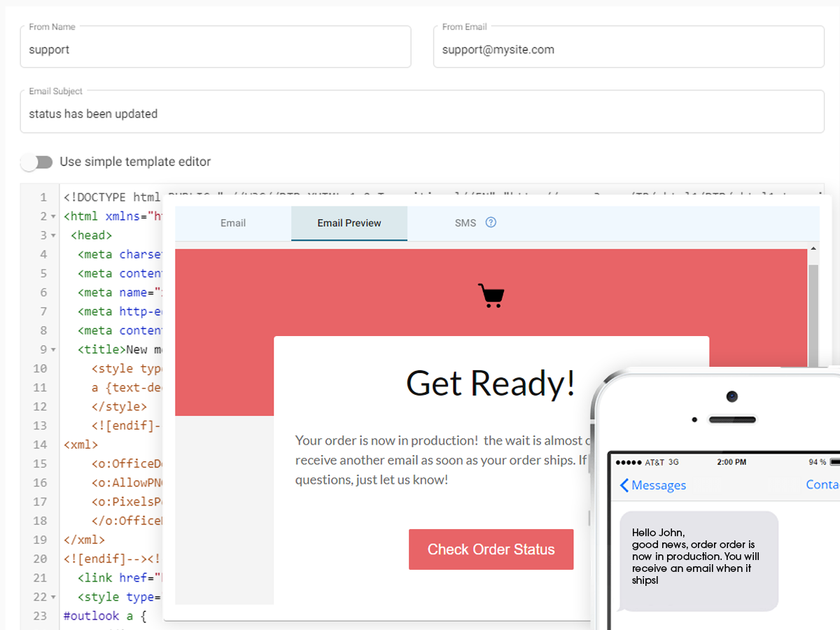Switch to the Email Preview tab
This screenshot has width=840, height=630.
tap(349, 223)
